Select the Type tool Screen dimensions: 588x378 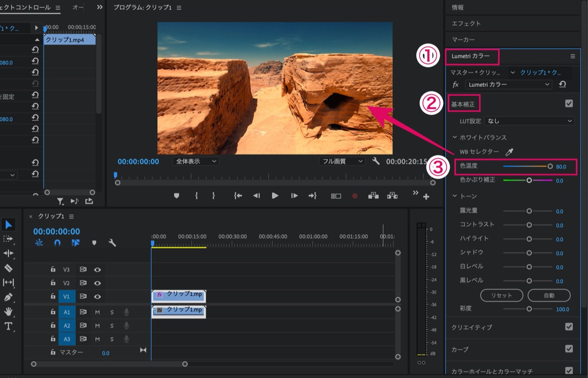pyautogui.click(x=8, y=326)
